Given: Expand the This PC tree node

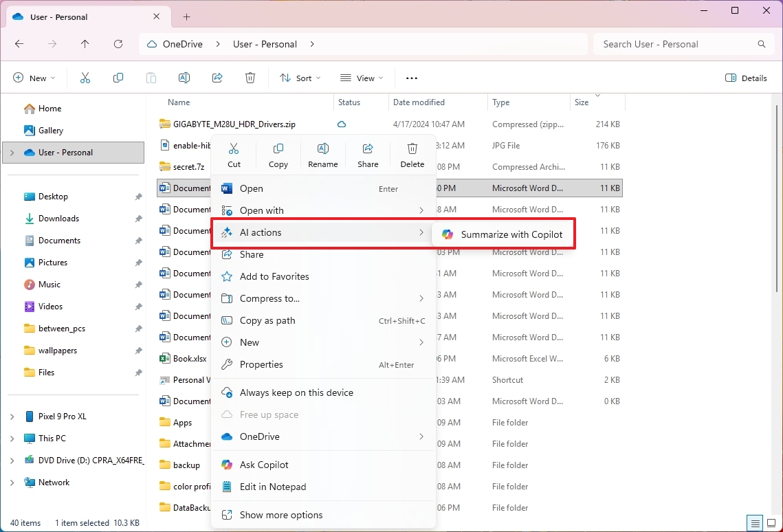Looking at the screenshot, I should (12, 439).
